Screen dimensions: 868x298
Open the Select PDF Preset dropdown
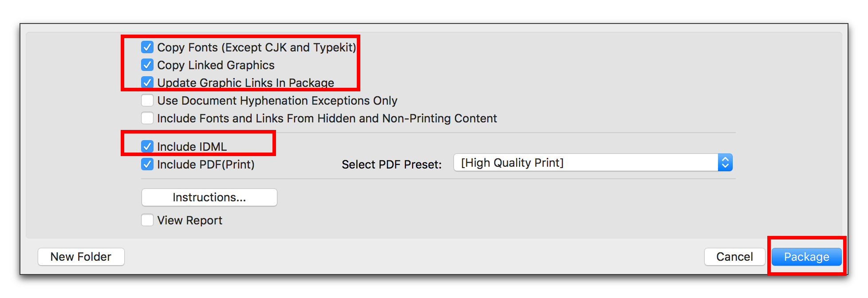(x=577, y=162)
